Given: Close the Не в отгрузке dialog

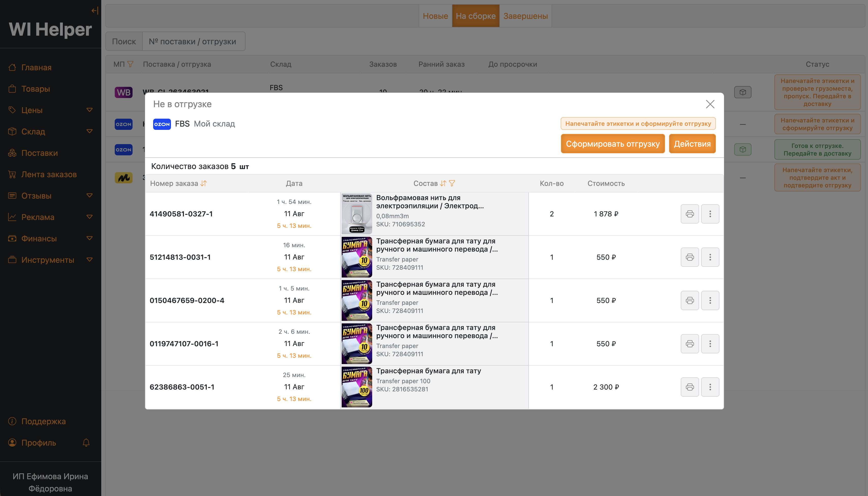Looking at the screenshot, I should [x=710, y=104].
